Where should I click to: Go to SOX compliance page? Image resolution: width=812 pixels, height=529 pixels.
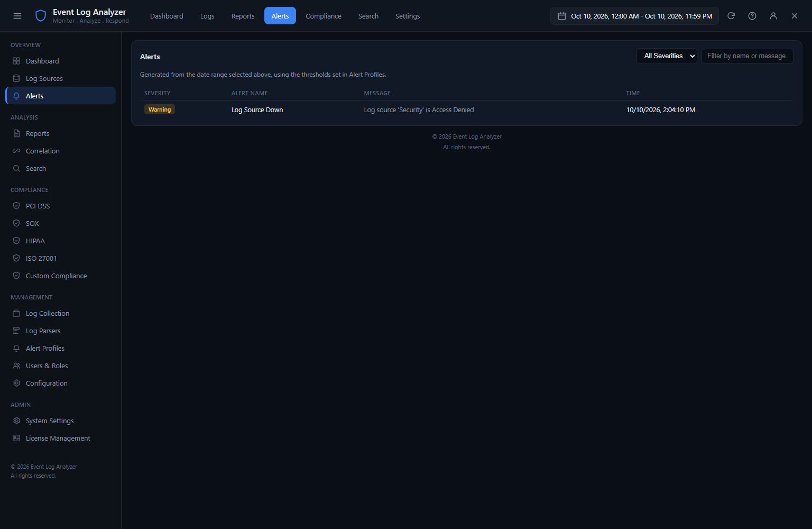pyautogui.click(x=60, y=223)
